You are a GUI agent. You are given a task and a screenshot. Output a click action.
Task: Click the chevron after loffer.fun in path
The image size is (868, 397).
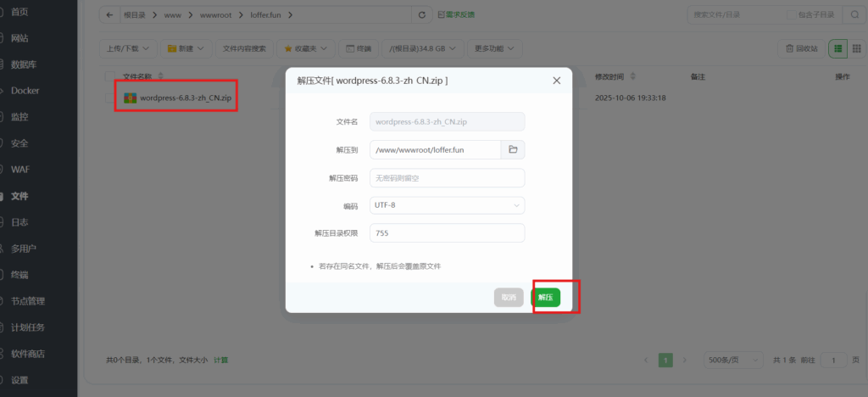coord(290,15)
